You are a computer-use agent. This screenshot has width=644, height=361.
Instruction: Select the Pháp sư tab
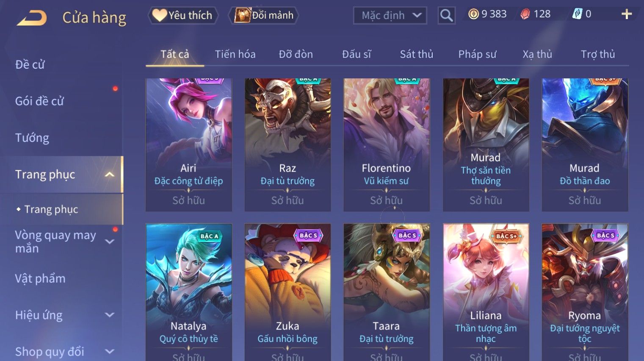(477, 54)
